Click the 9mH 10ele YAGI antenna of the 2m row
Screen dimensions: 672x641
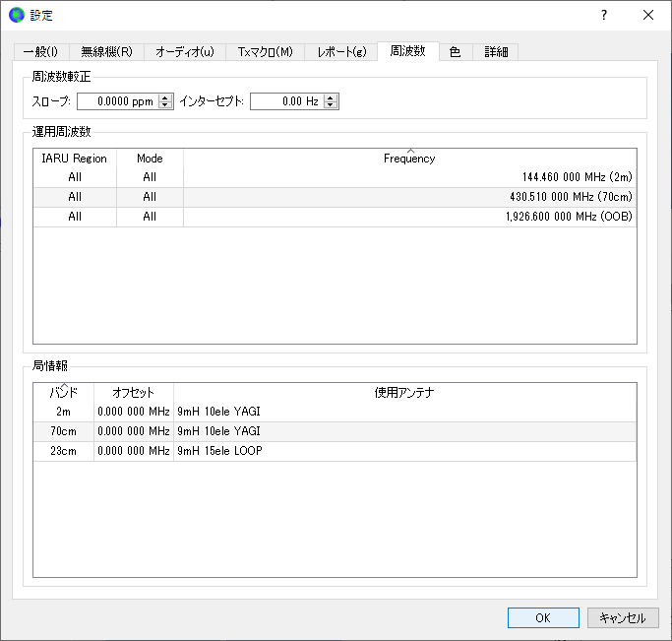[404, 412]
